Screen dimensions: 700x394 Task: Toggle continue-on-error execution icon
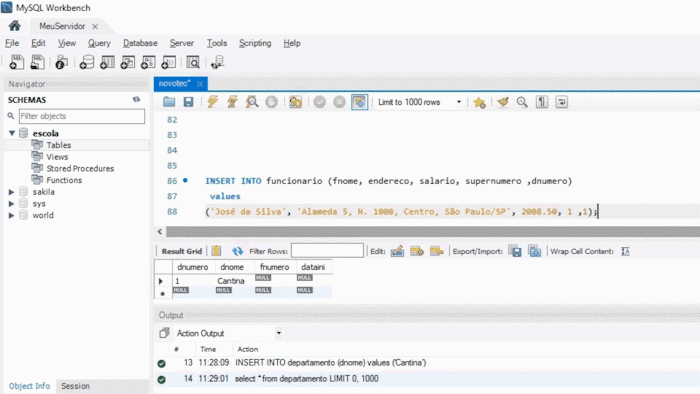(296, 102)
